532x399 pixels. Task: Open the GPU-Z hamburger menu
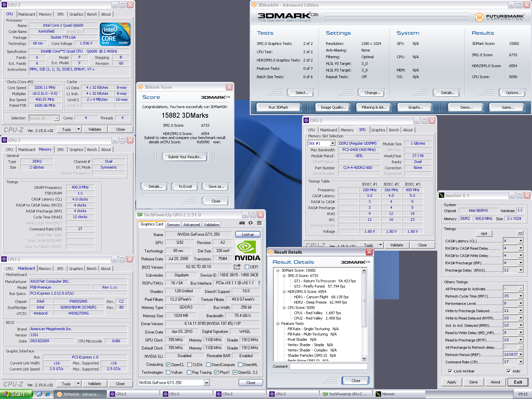(259, 223)
